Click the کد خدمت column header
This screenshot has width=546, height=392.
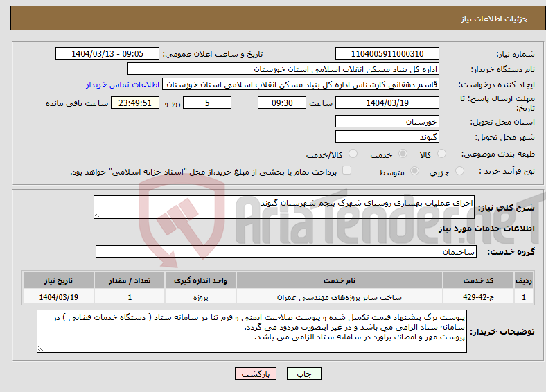pos(479,280)
